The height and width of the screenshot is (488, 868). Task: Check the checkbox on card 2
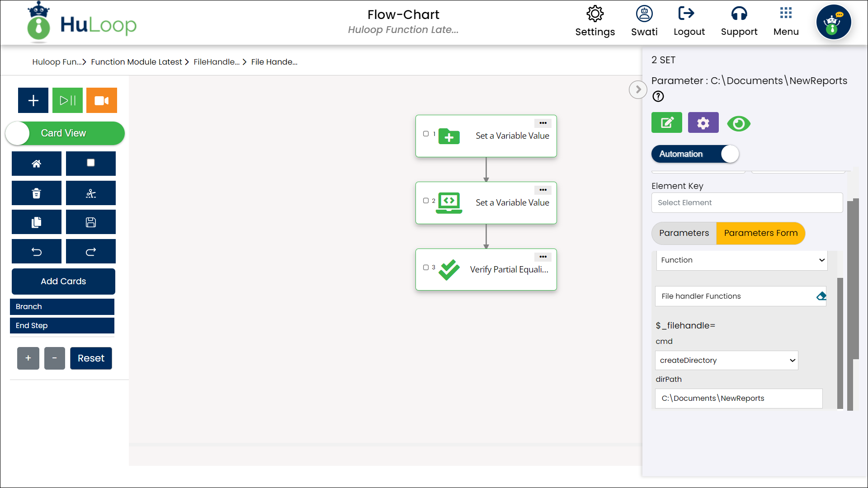click(426, 201)
